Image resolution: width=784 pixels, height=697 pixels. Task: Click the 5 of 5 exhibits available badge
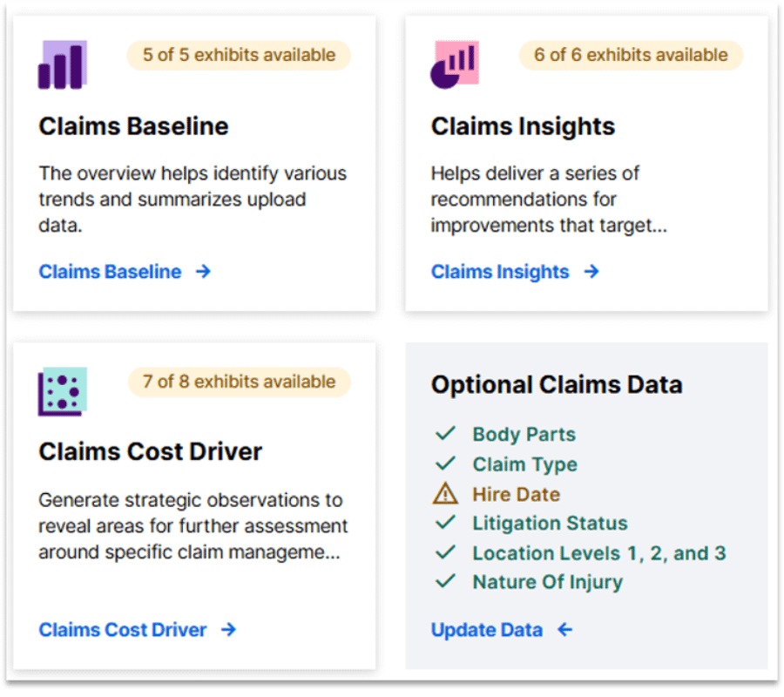(x=239, y=55)
